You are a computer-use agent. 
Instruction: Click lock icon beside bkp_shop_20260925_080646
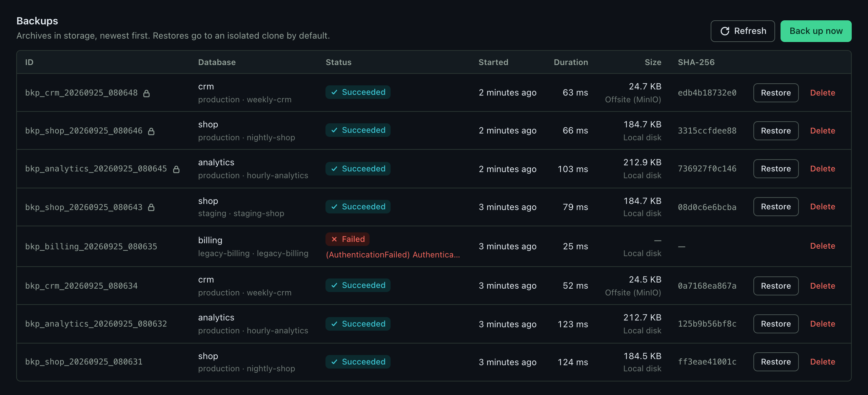click(x=151, y=131)
